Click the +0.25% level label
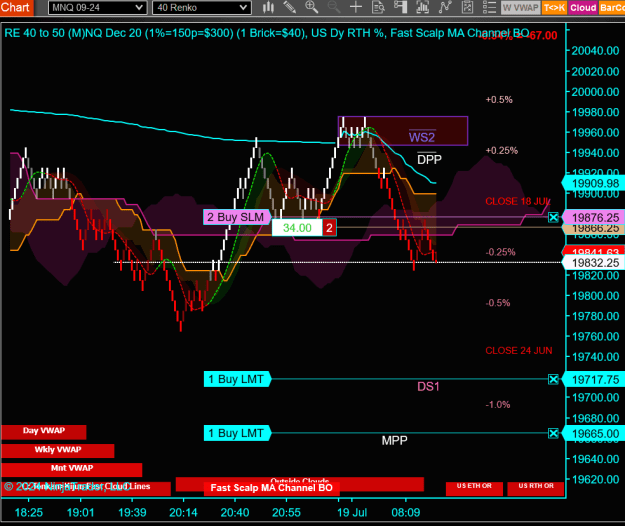The image size is (625, 526). click(x=501, y=151)
